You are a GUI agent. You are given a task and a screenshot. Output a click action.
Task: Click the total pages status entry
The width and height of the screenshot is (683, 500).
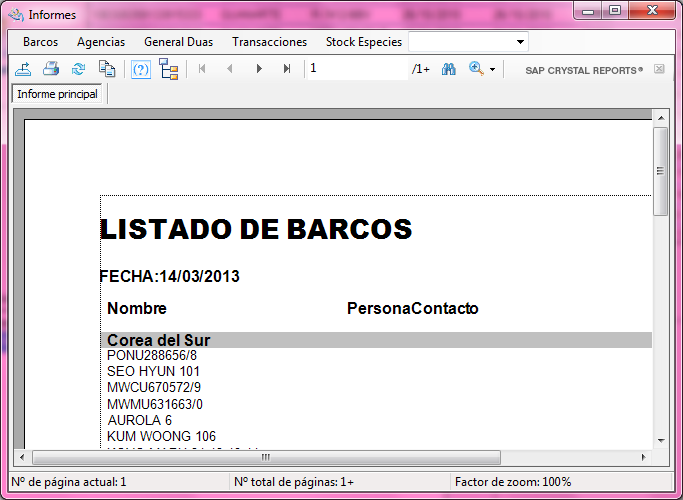pos(294,482)
